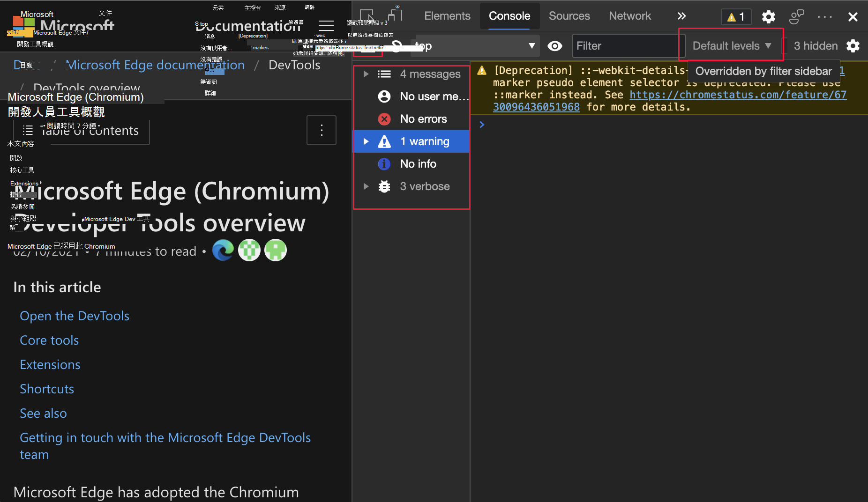This screenshot has height=502, width=868.
Task: Select the No user messages sidebar filter
Action: [x=412, y=96]
